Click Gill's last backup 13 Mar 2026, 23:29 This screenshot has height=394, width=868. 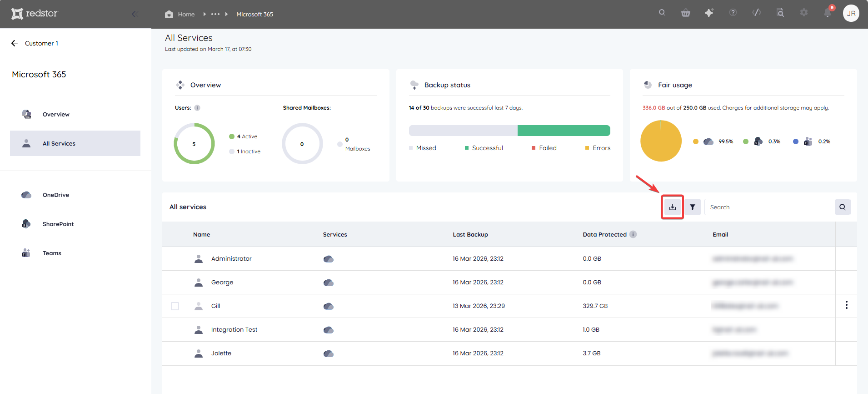pos(479,306)
